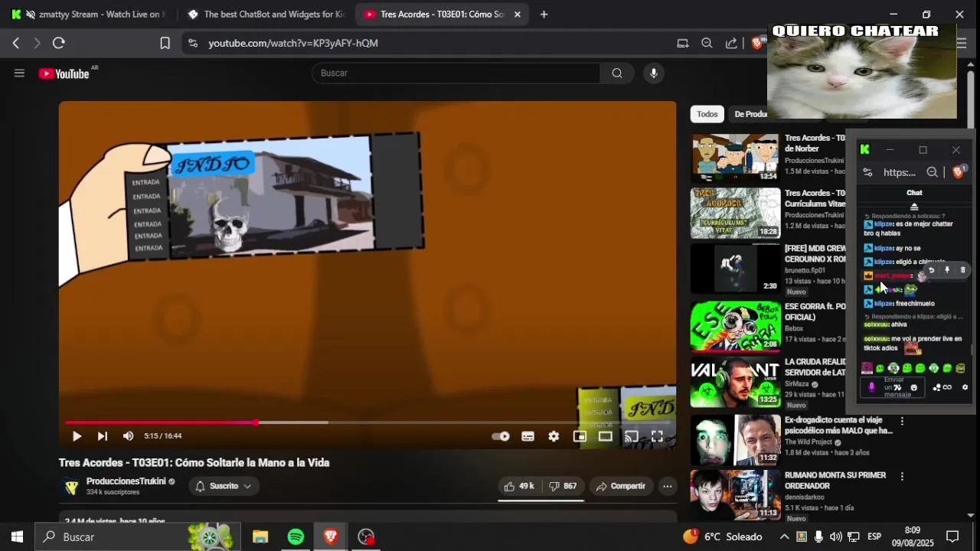The width and height of the screenshot is (980, 551).
Task: Pin the hovered chat message
Action: click(947, 270)
